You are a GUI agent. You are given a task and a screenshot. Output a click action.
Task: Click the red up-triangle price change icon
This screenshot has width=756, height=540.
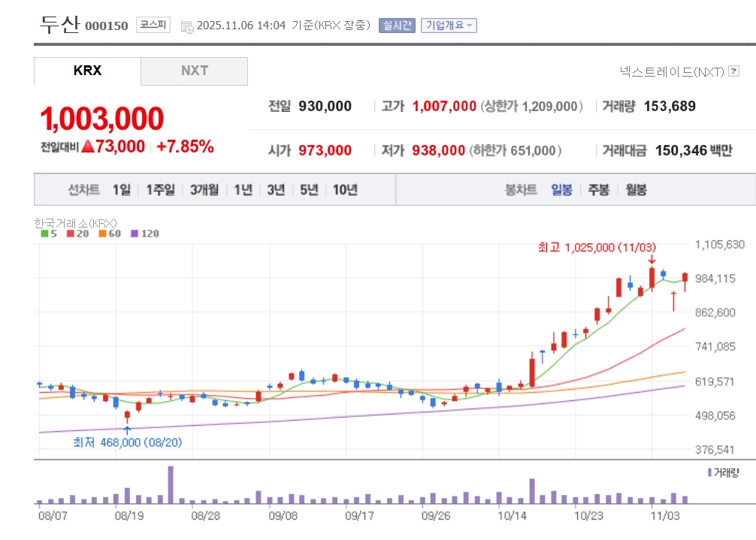[87, 146]
